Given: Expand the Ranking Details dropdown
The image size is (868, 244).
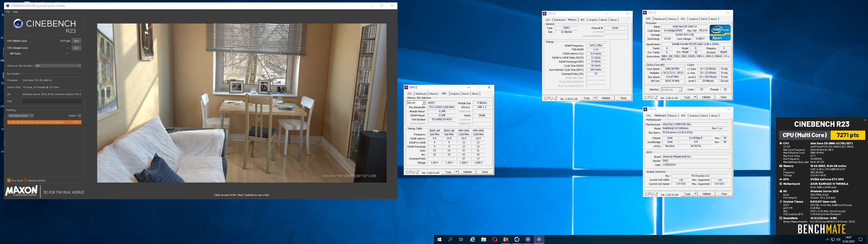Looking at the screenshot, I should [x=80, y=116].
